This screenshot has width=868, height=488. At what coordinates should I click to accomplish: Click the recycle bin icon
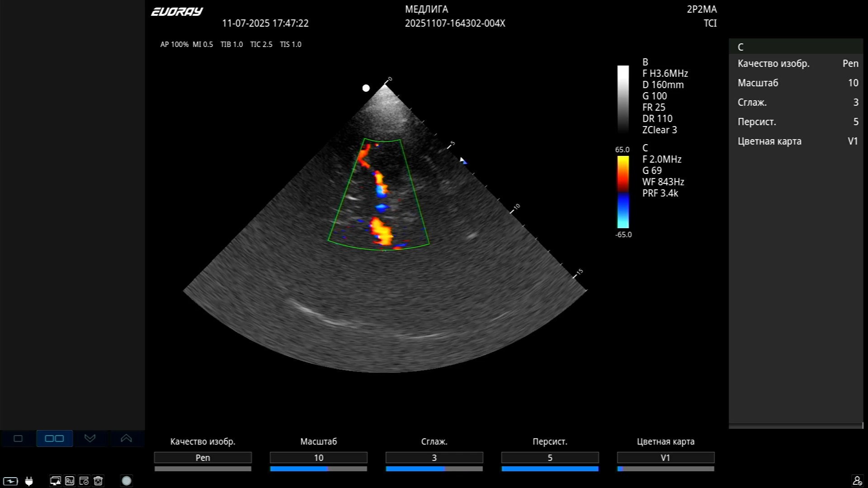click(98, 481)
